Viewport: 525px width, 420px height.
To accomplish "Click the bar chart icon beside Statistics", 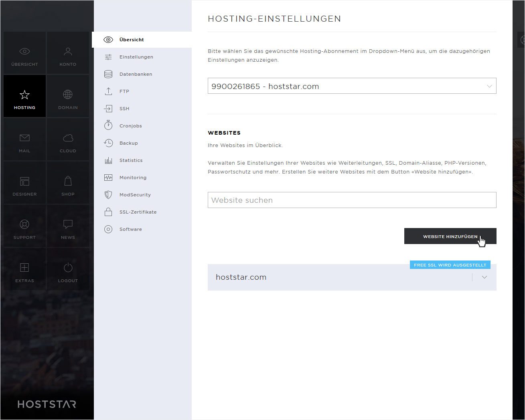I will click(x=108, y=160).
